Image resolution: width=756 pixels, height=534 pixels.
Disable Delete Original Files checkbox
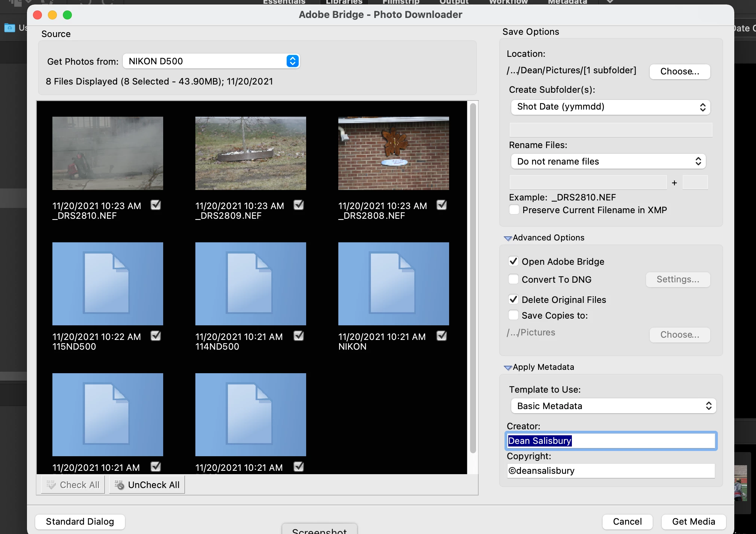click(x=513, y=300)
